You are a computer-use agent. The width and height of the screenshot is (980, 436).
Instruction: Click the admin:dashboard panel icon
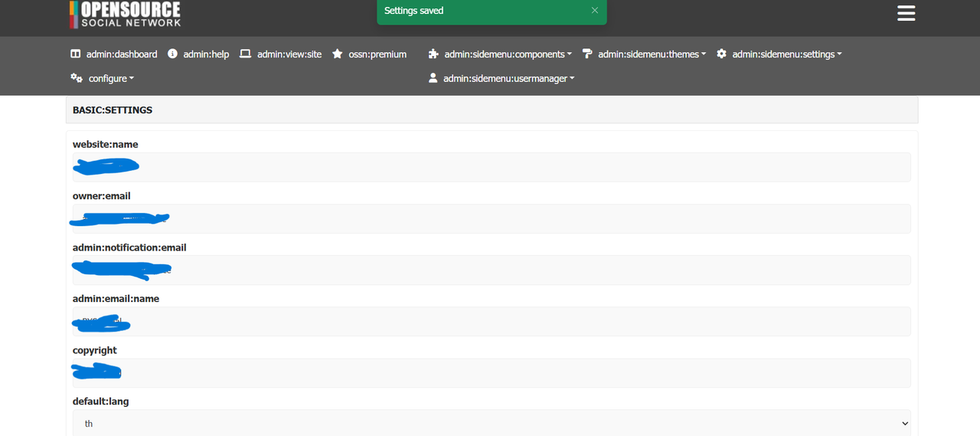pos(75,54)
